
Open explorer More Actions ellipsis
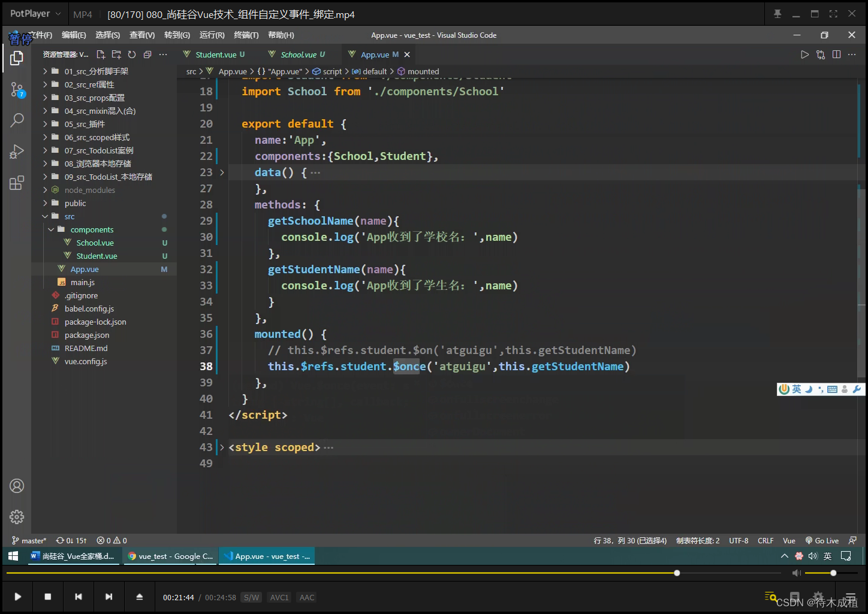163,55
